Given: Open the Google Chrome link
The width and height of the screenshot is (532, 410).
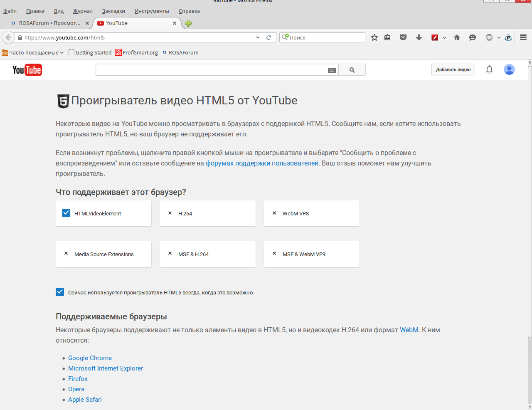Looking at the screenshot, I should tap(90, 358).
